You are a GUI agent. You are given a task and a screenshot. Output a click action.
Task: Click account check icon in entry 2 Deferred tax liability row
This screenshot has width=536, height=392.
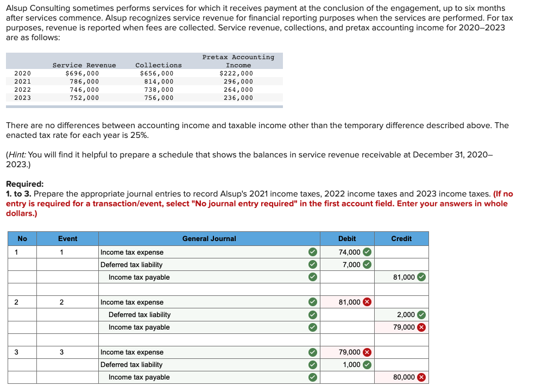(312, 315)
